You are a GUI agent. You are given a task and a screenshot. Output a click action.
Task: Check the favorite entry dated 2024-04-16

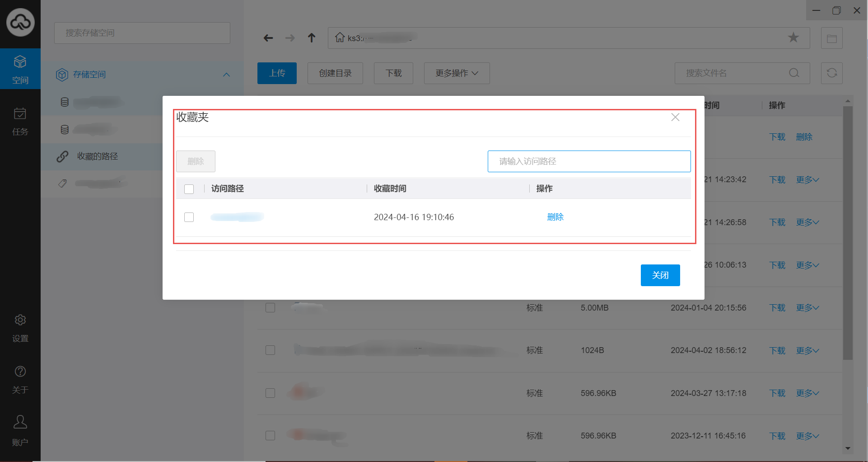(189, 217)
